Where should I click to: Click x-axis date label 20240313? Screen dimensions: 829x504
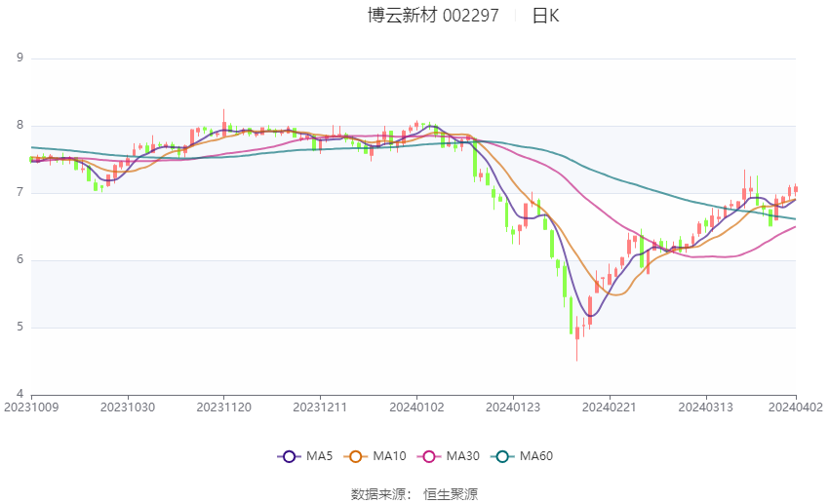[x=706, y=407]
